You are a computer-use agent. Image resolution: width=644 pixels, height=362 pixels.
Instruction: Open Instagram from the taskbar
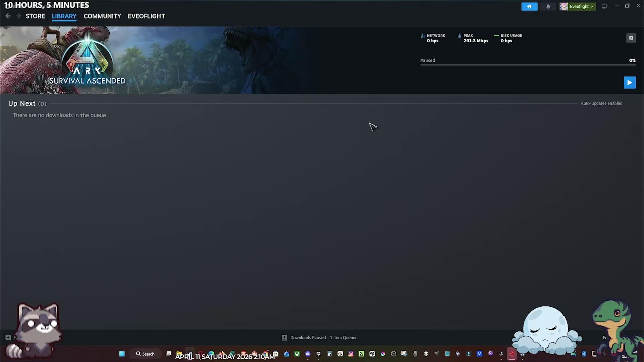click(x=351, y=354)
